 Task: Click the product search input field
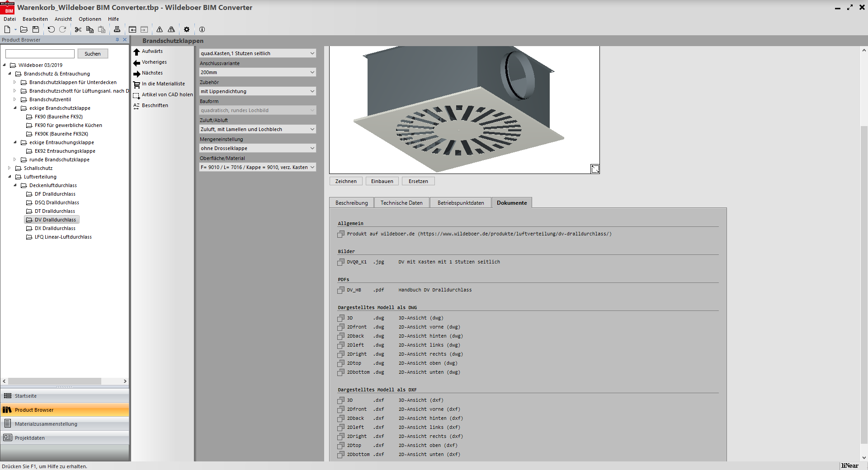[x=40, y=54]
